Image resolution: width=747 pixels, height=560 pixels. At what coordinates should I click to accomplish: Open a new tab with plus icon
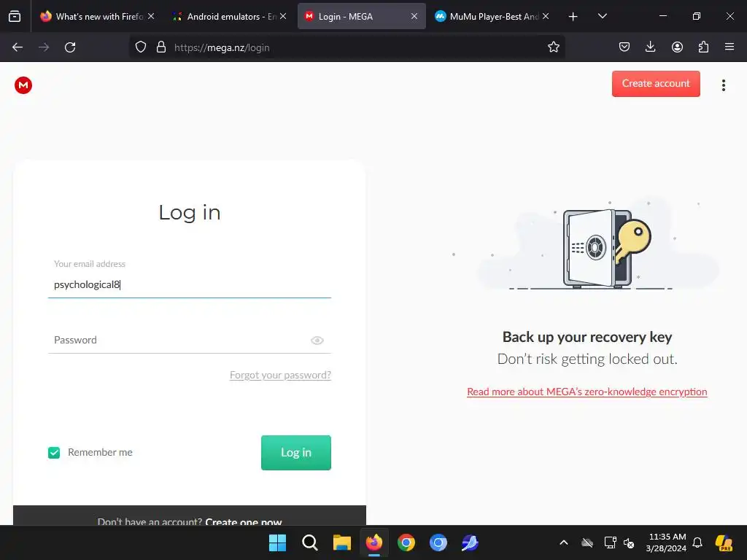573,16
